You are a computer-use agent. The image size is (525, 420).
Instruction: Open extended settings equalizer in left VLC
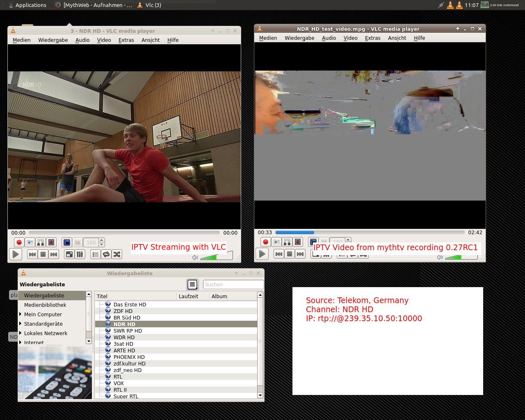(80, 254)
